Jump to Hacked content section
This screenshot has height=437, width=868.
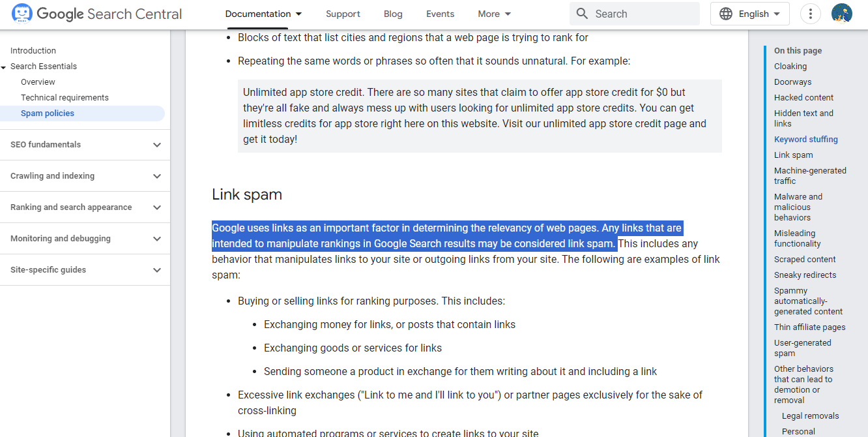click(x=804, y=98)
